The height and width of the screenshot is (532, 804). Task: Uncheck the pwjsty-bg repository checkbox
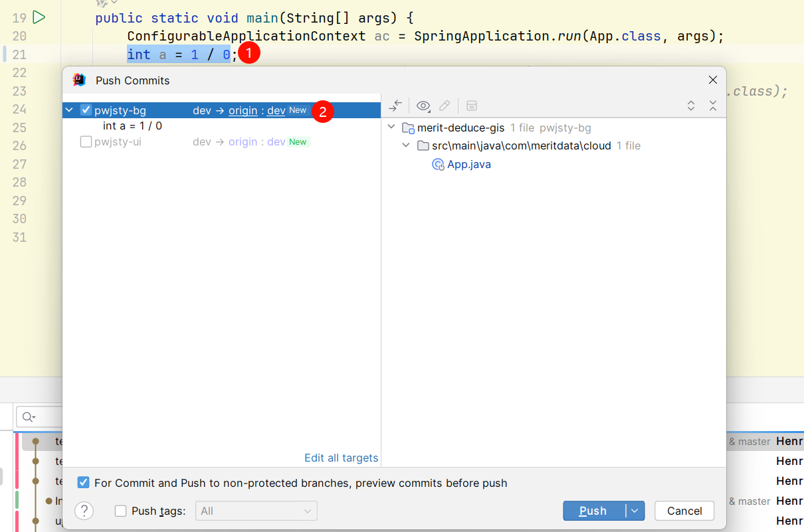click(86, 110)
